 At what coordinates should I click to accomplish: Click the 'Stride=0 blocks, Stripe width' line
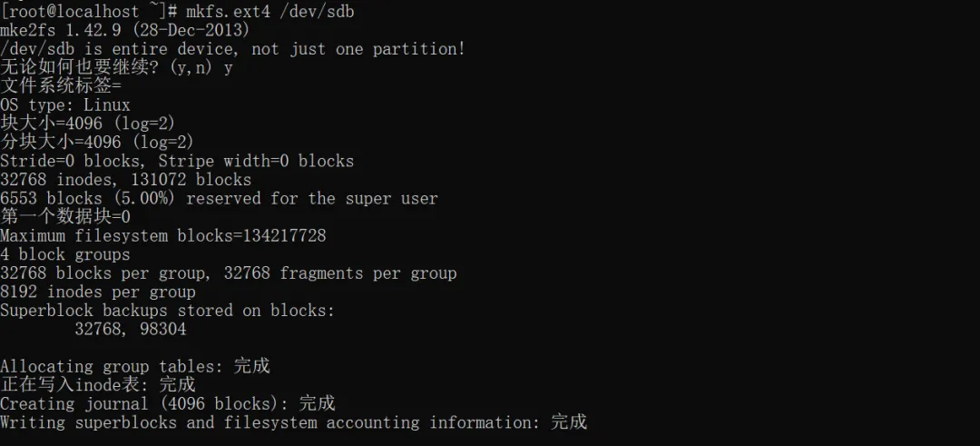tap(177, 161)
